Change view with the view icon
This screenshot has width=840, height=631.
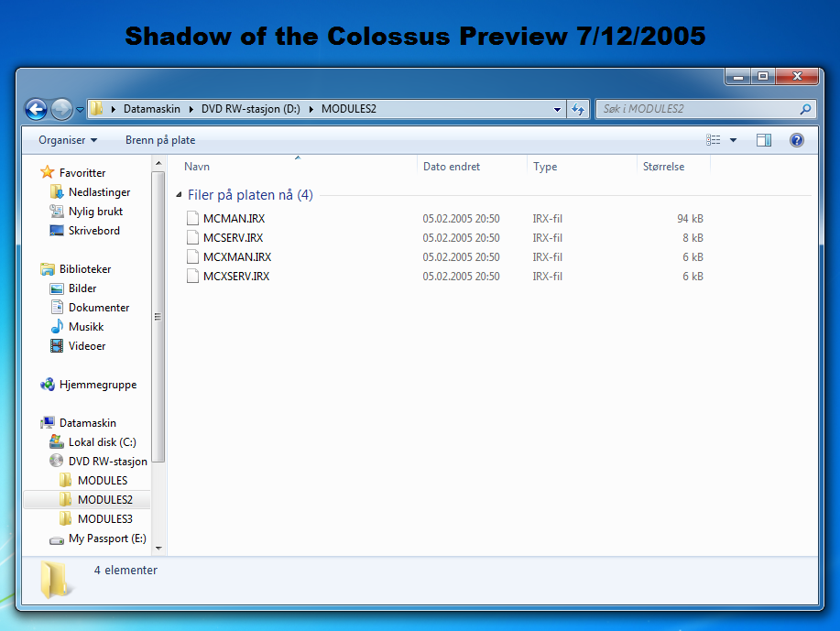coord(713,140)
